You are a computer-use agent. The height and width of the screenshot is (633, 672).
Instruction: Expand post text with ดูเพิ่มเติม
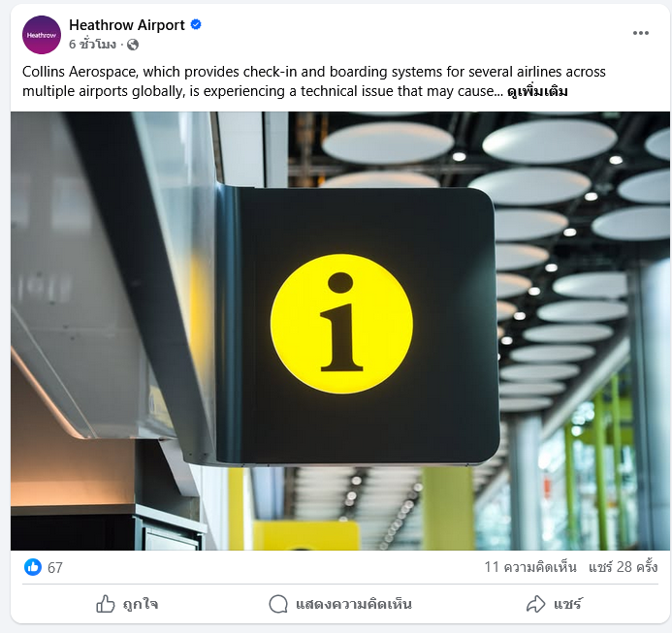[537, 91]
